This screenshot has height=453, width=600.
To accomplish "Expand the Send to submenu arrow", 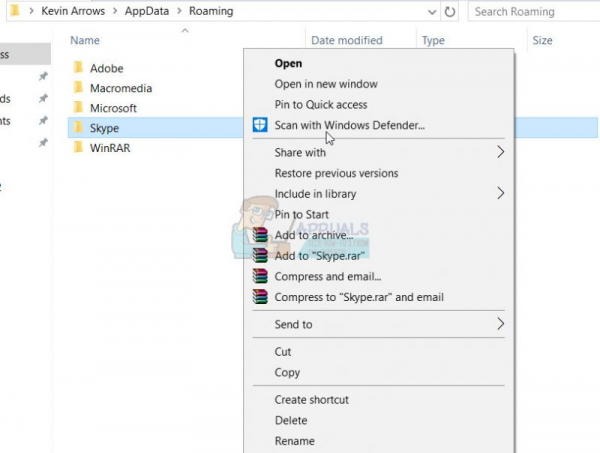I will tap(501, 324).
